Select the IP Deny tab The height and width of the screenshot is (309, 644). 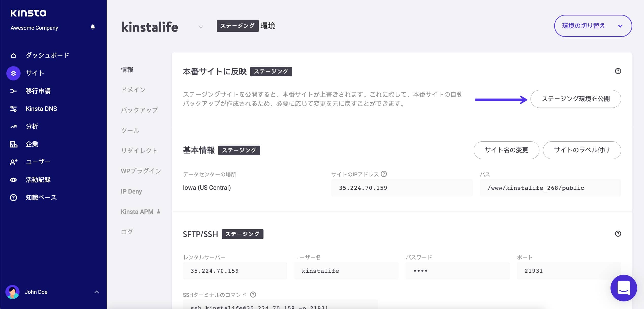coord(131,191)
